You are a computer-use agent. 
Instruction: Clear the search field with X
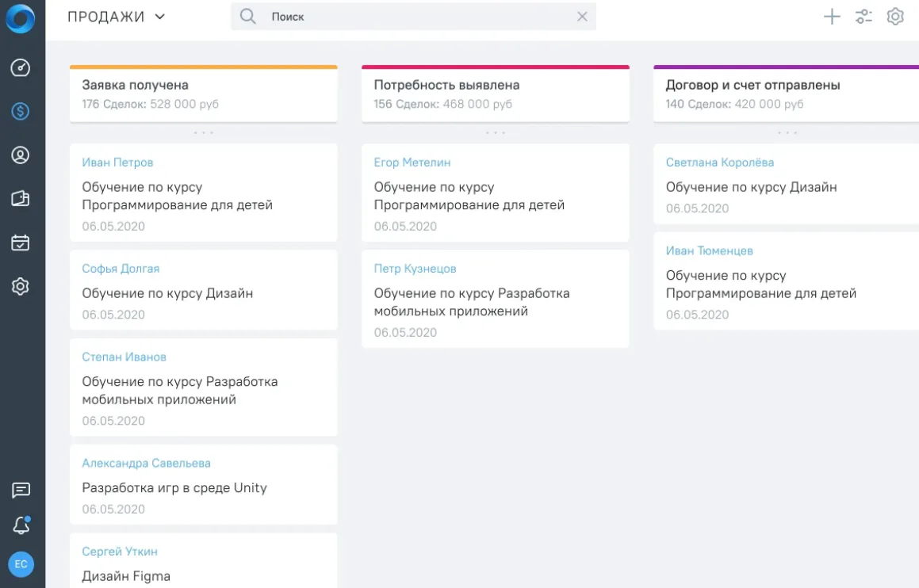(x=582, y=17)
